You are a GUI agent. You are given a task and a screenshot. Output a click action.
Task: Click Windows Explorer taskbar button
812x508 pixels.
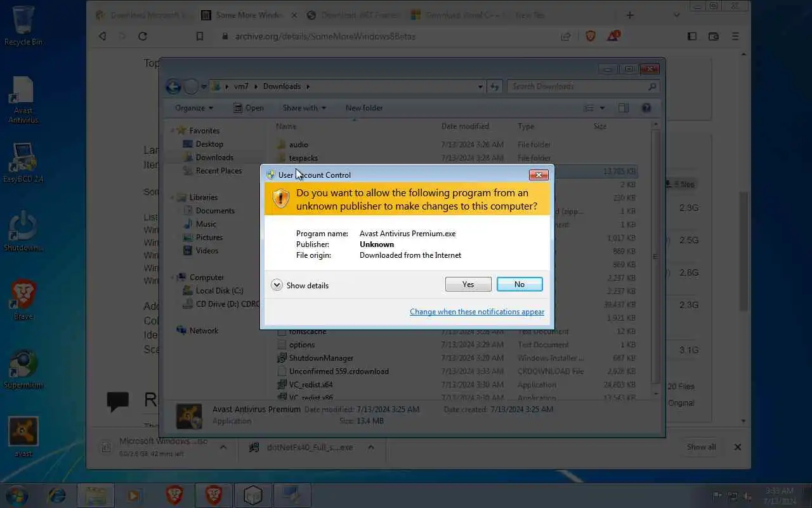(96, 495)
